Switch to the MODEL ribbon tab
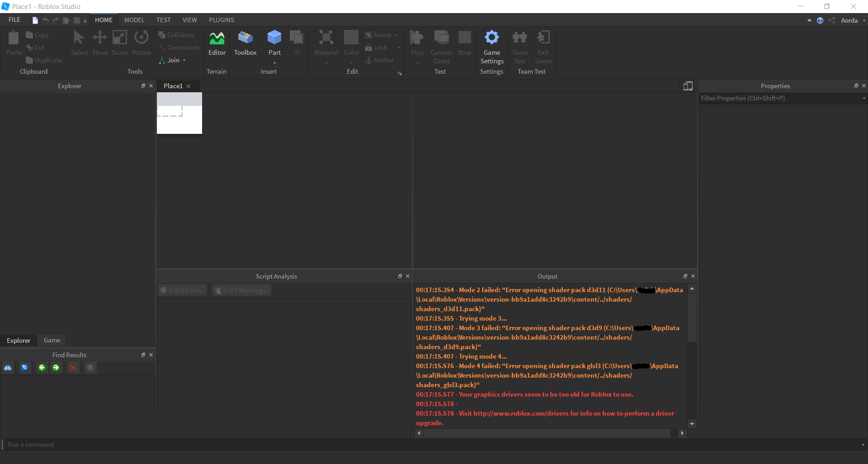This screenshot has width=868, height=464. coord(134,20)
